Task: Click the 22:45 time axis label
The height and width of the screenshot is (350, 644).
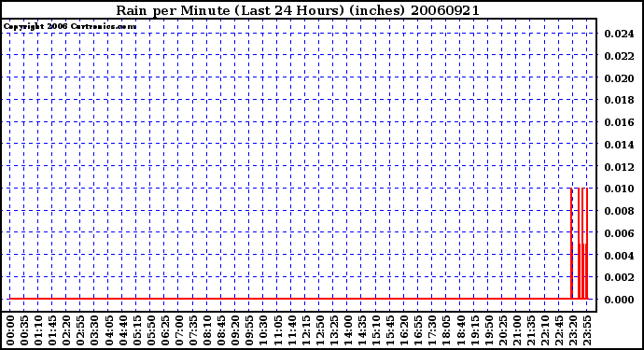Action: coord(559,330)
